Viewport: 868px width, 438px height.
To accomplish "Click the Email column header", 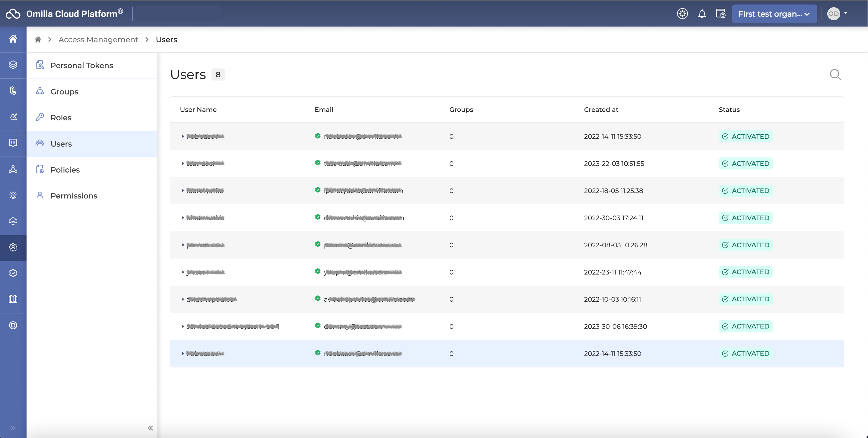I will coord(324,109).
